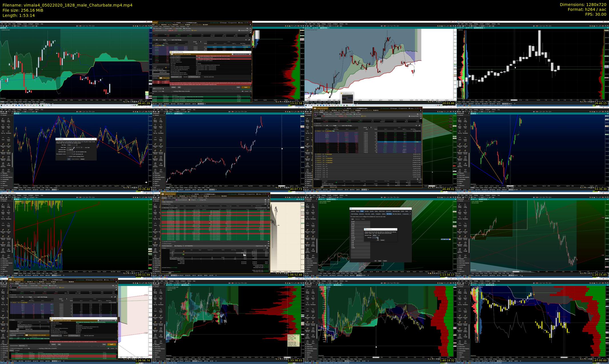
Task: Open Bar Size dropdown in Auto Analyze dialog
Action: [72, 145]
